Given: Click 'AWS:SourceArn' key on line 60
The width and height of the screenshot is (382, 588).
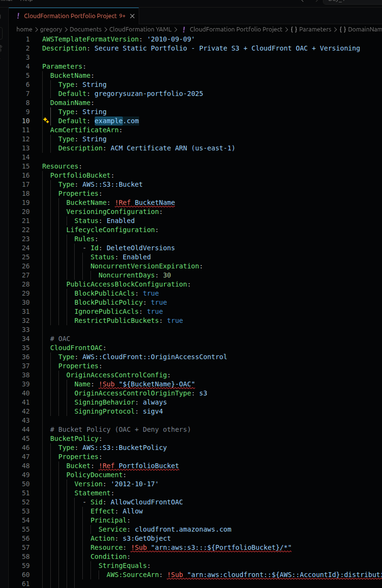Looking at the screenshot, I should point(133,575).
